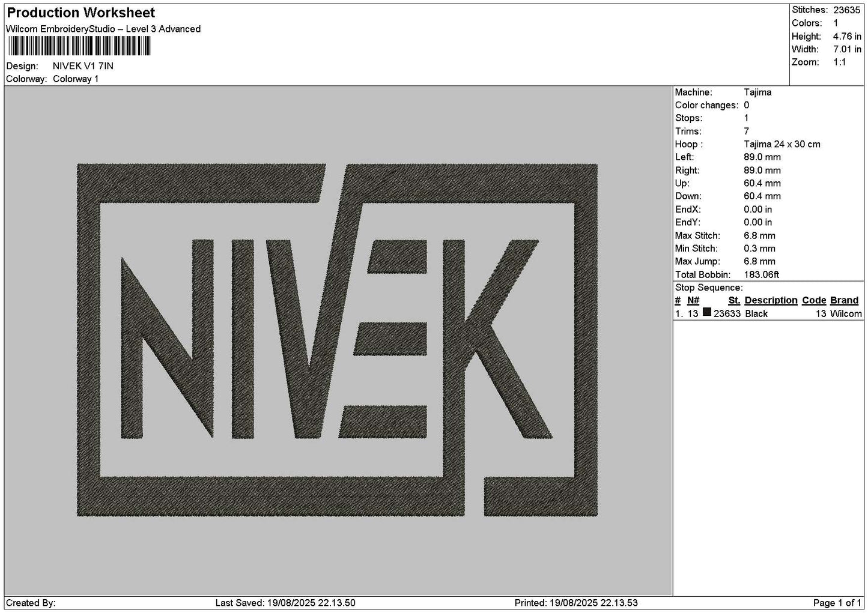The width and height of the screenshot is (868, 613).
Task: Click the NIVEK embroidery design preview
Action: tap(338, 340)
